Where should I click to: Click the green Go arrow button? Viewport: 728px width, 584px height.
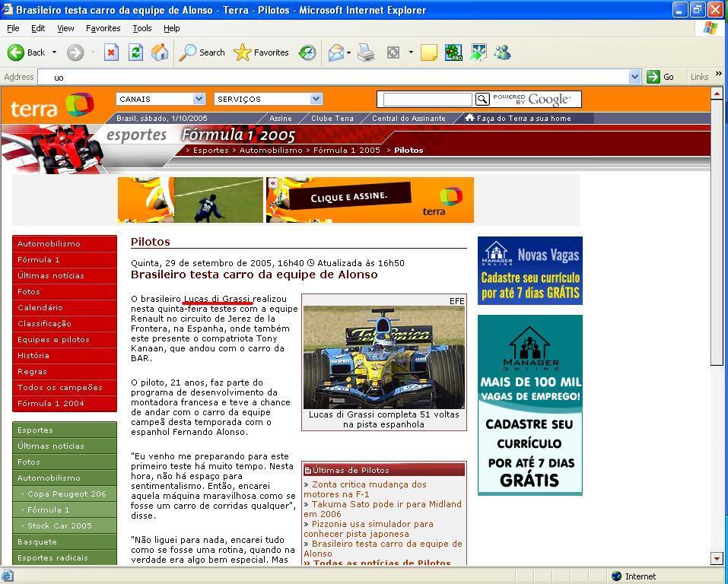[653, 77]
